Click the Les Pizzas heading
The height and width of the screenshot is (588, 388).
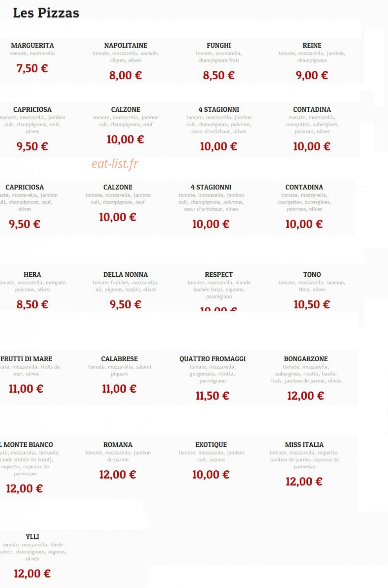pyautogui.click(x=46, y=13)
